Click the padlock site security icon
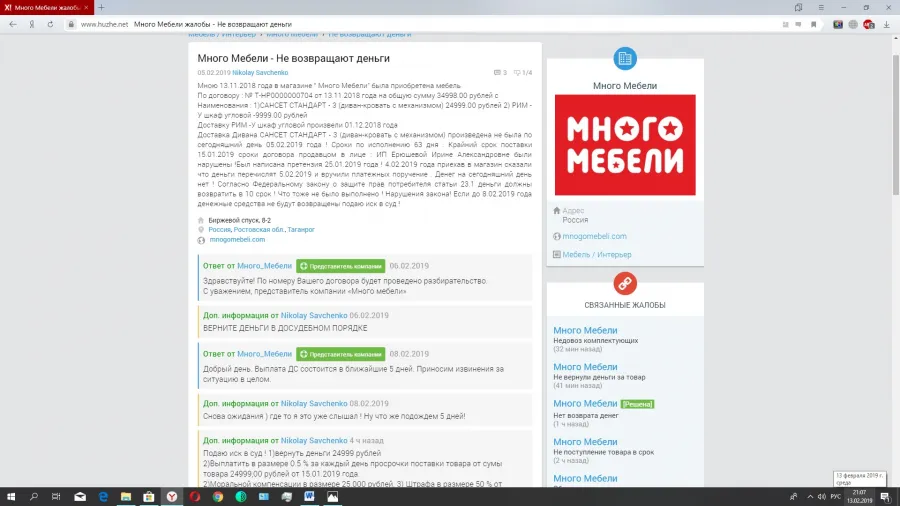The width and height of the screenshot is (900, 506). coord(71,24)
